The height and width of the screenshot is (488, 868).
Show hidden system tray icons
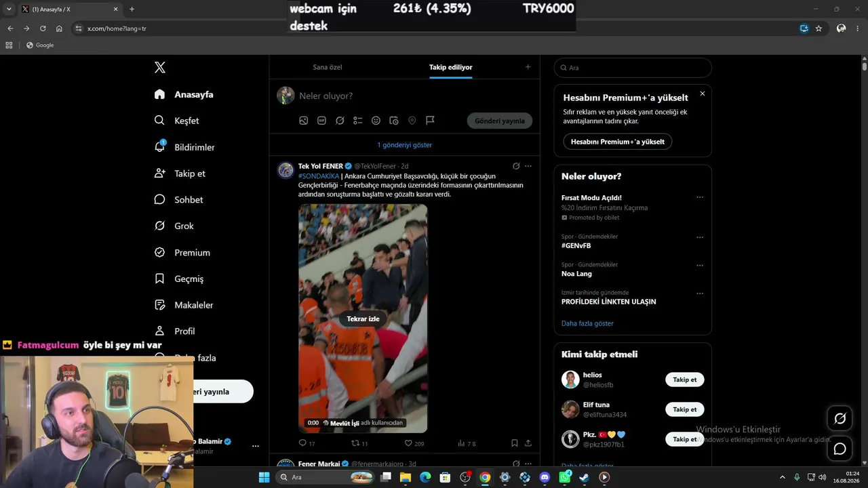tap(782, 477)
